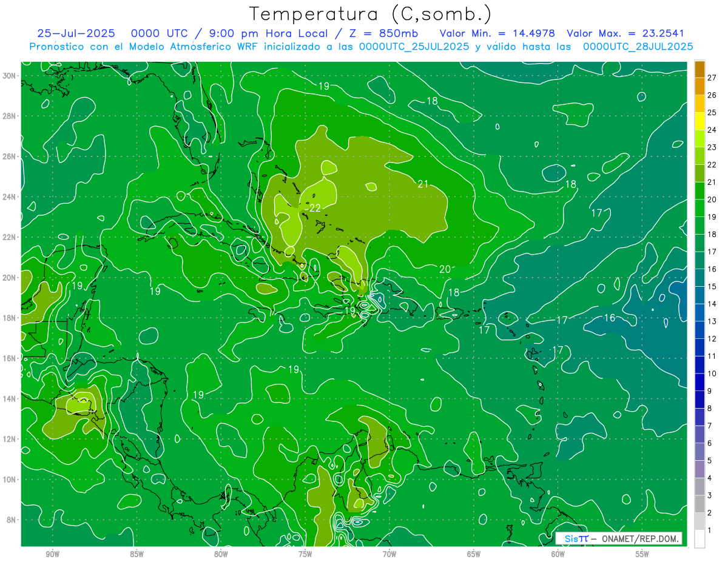Click the "10" color scale label

(712, 373)
